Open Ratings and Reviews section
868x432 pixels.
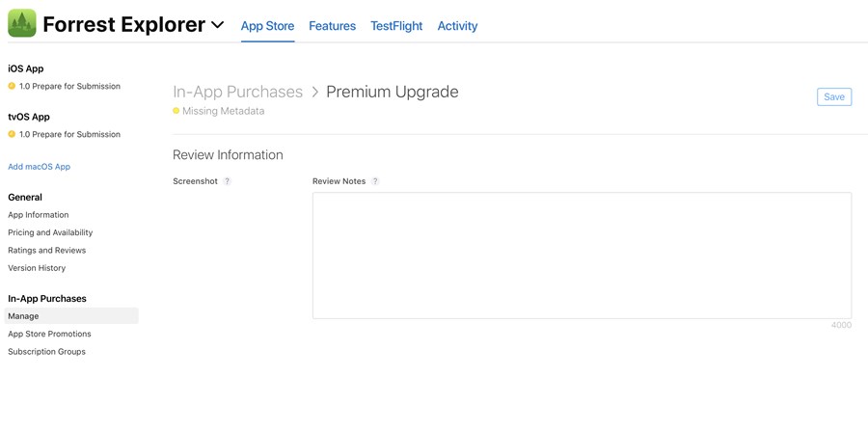[47, 250]
